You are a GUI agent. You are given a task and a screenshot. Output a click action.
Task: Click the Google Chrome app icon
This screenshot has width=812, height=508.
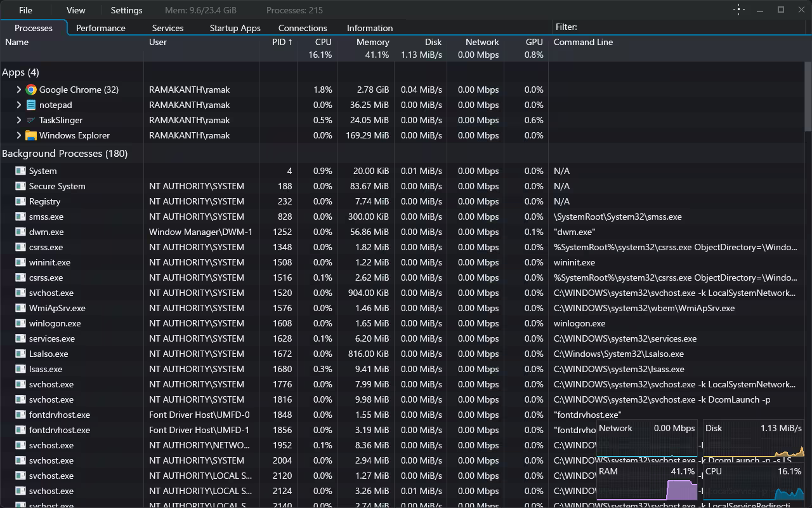coord(31,90)
